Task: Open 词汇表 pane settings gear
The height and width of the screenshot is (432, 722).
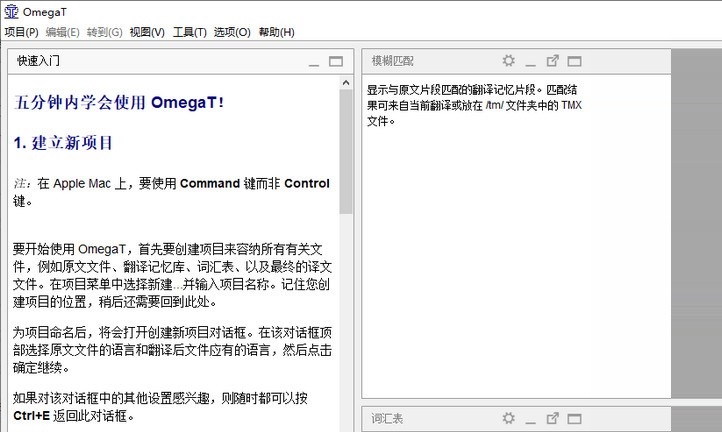Action: [x=508, y=418]
